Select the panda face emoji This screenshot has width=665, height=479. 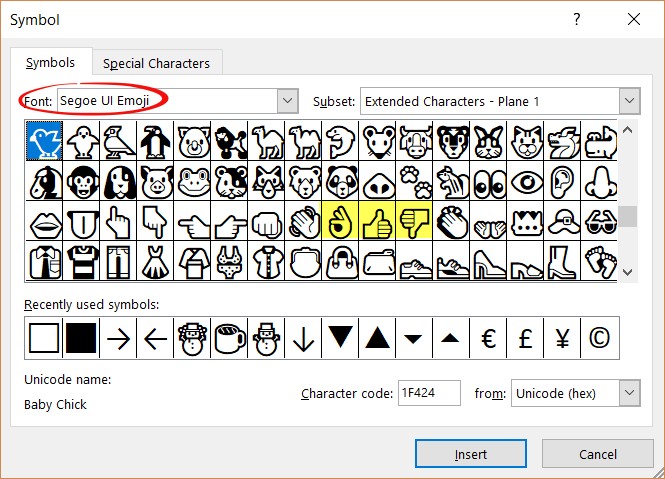(x=341, y=181)
